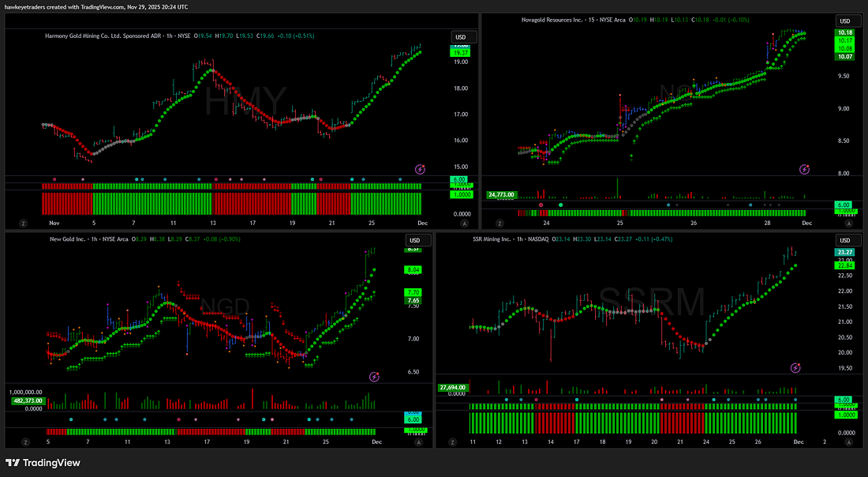Screen dimensions: 868x477
Task: Click the 19.37 price label on HMY chart
Action: [x=461, y=53]
